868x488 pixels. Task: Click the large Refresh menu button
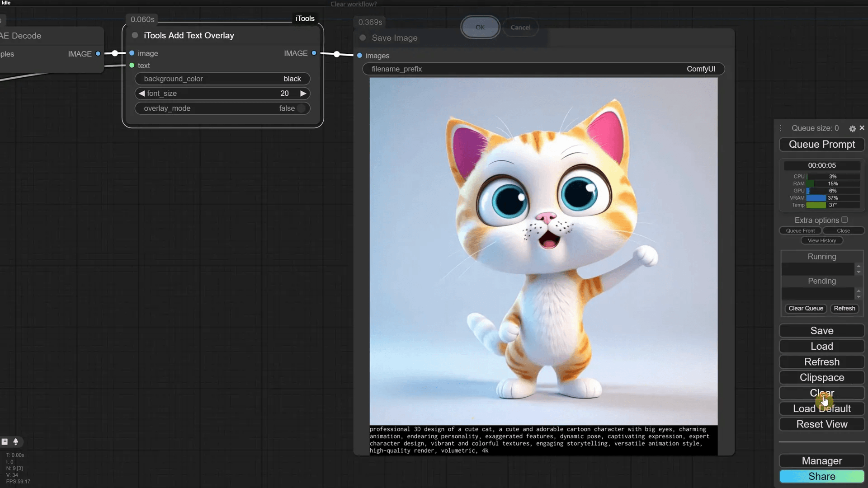[822, 362]
